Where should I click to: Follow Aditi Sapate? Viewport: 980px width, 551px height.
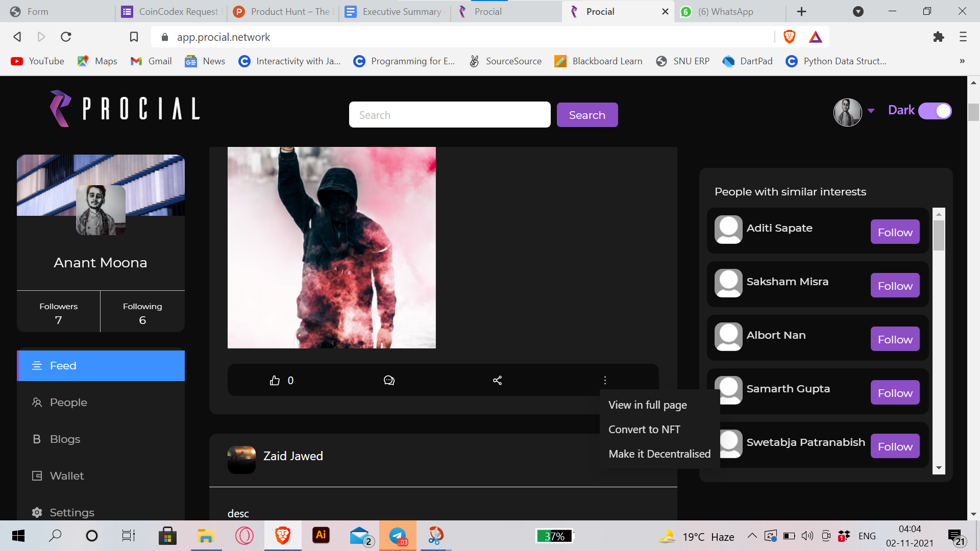(895, 232)
